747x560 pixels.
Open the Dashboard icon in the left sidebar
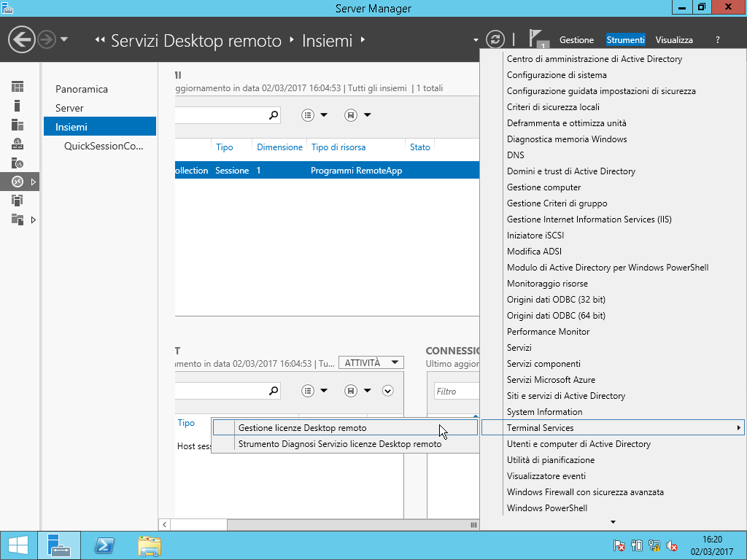point(18,87)
